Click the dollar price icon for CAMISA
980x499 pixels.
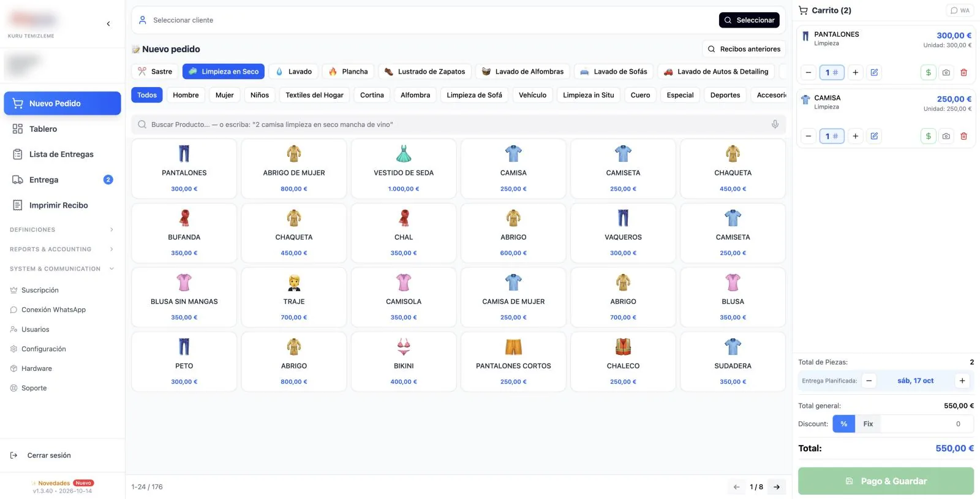pos(929,136)
